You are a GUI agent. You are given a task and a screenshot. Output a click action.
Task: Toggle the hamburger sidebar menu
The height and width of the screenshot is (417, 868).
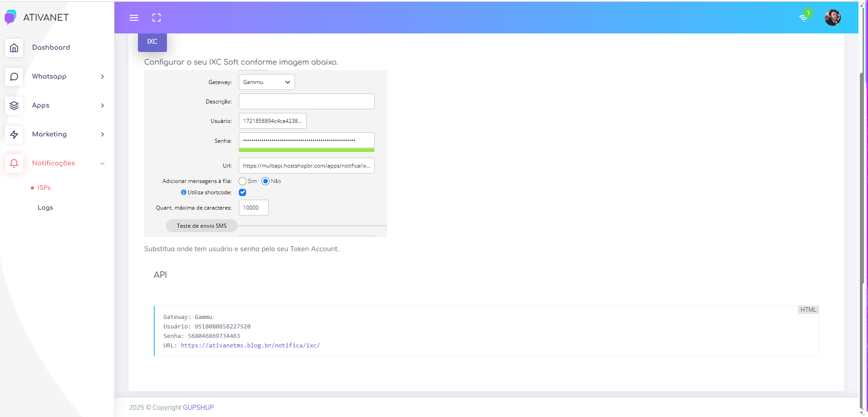point(134,18)
